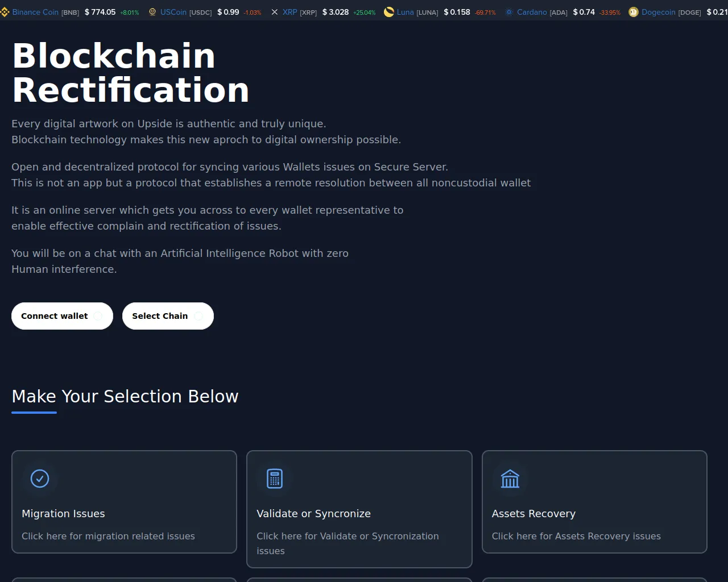Viewport: 728px width, 582px height.
Task: Click the checkmark icon in Migration Issues
Action: (x=40, y=479)
